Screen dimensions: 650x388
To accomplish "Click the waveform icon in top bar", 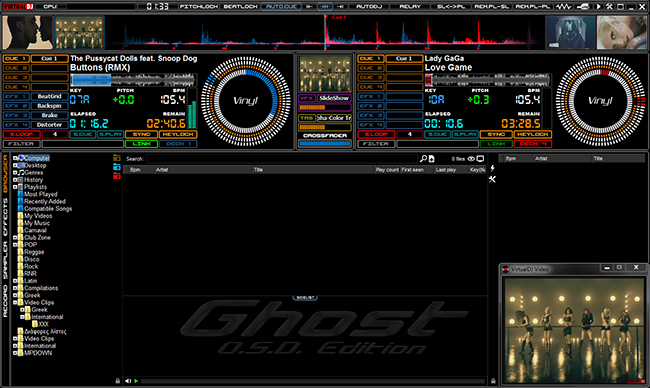I will pos(563,7).
